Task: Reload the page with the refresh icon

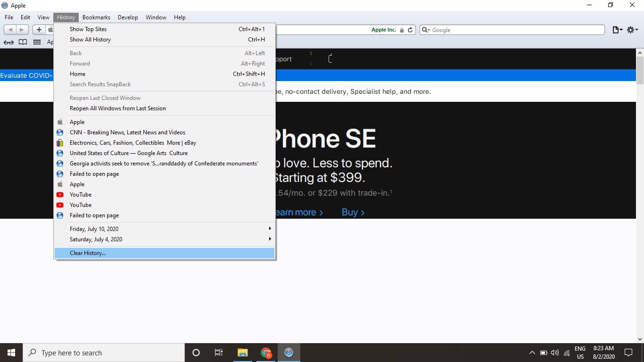Action: point(410,30)
